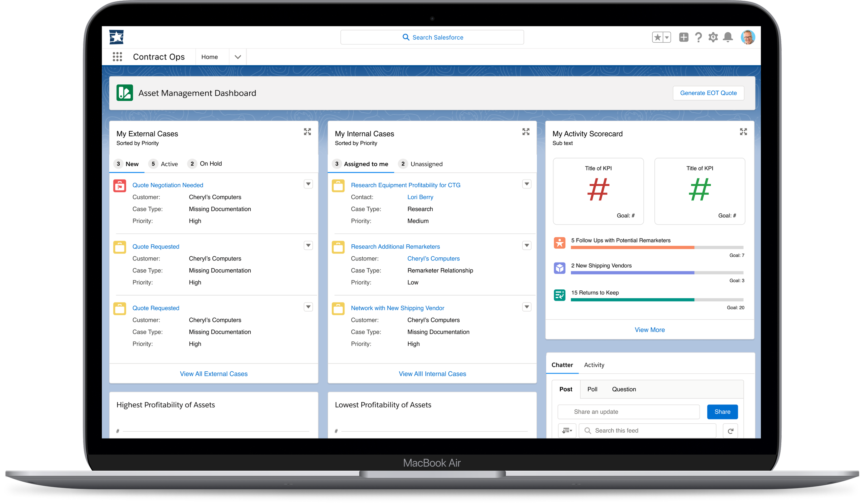
Task: Open the App Launcher grid icon
Action: click(117, 57)
